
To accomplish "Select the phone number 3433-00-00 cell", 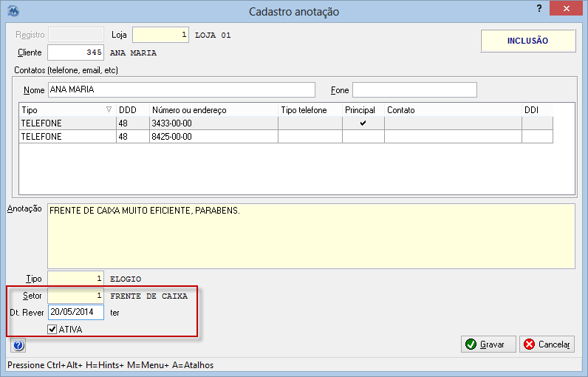I will coord(213,123).
